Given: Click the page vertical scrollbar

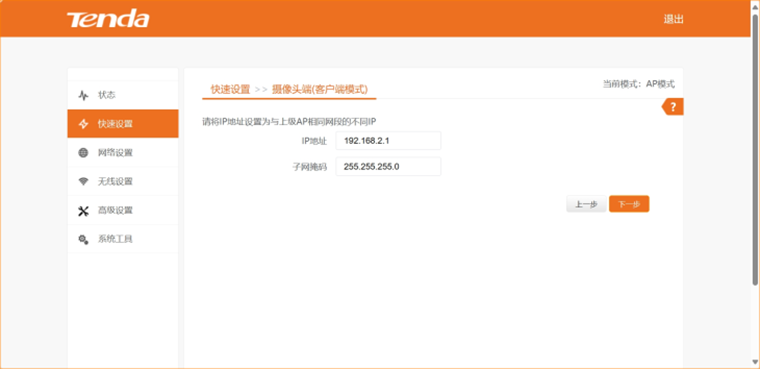Looking at the screenshot, I should pos(755,184).
